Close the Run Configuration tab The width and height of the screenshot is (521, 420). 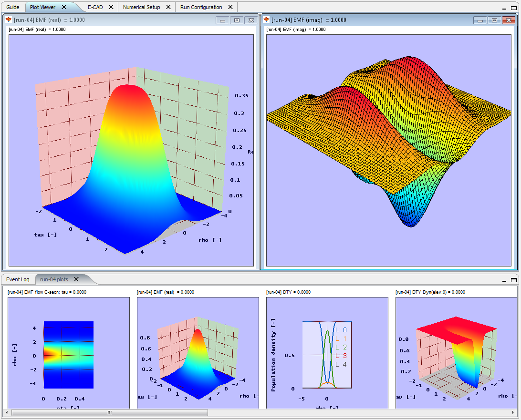[230, 7]
